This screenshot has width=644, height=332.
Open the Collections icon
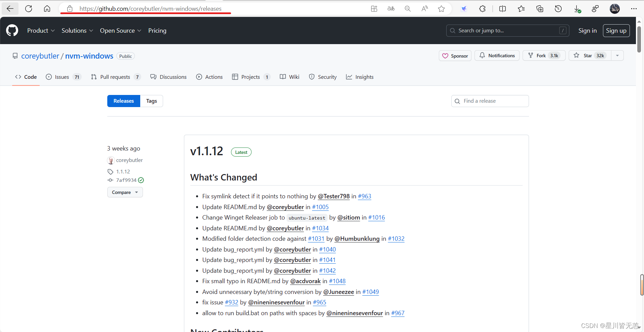[x=540, y=9]
